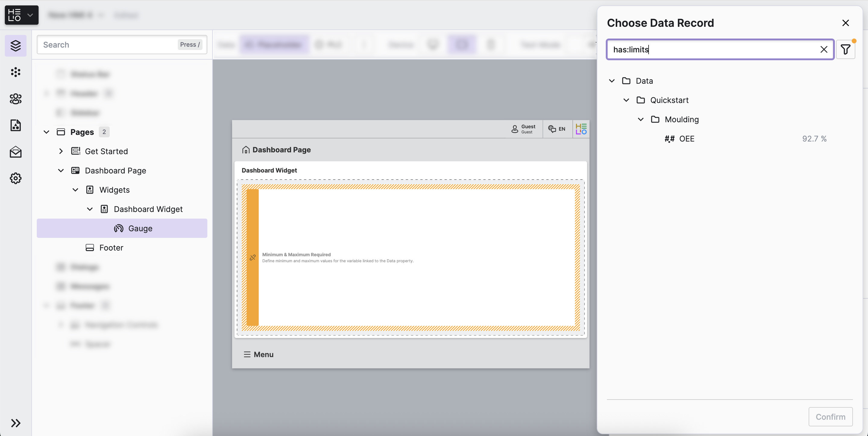Viewport: 868px width, 436px height.
Task: Click the mail envelope sidebar icon
Action: 15,152
